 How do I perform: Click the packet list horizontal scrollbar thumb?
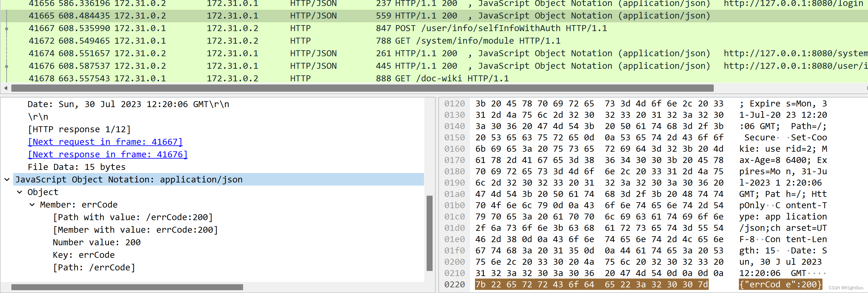362,88
